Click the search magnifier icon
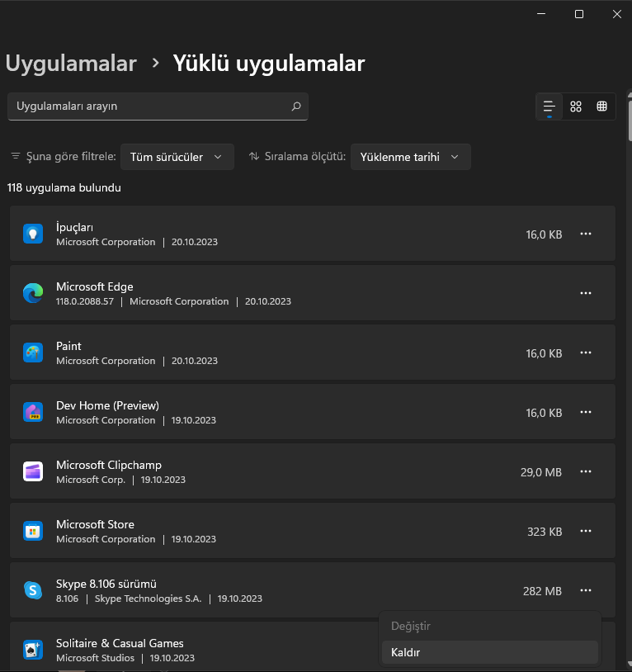632x672 pixels. pyautogui.click(x=296, y=106)
